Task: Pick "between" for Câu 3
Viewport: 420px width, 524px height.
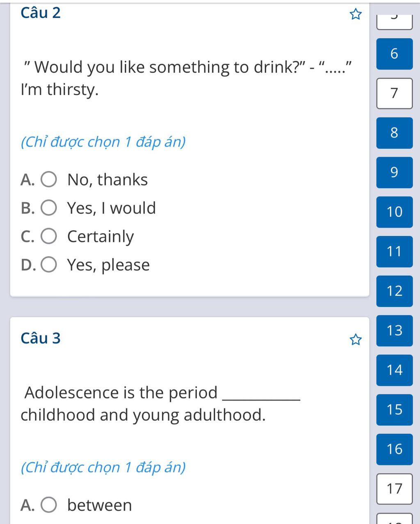Action: point(49,505)
